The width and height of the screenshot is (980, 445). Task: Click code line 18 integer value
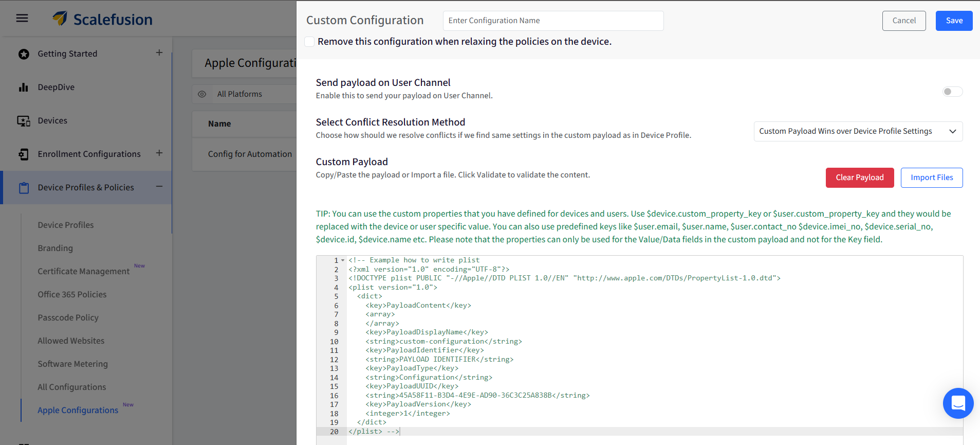tap(408, 414)
